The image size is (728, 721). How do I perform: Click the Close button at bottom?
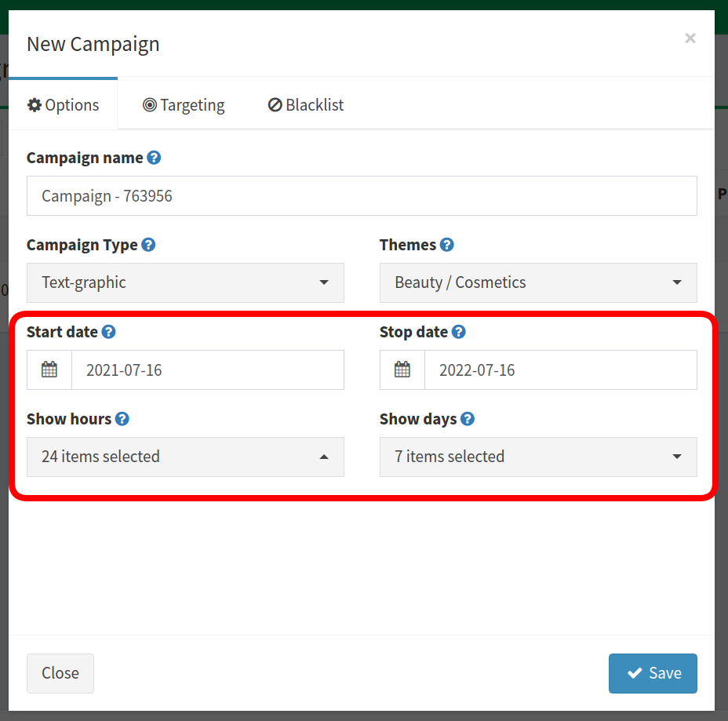click(60, 673)
